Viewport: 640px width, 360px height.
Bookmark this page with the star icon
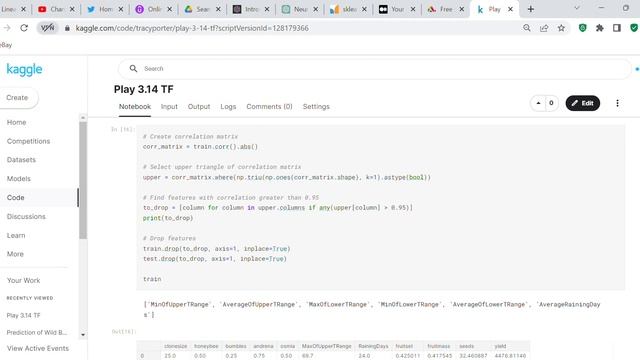(x=561, y=28)
